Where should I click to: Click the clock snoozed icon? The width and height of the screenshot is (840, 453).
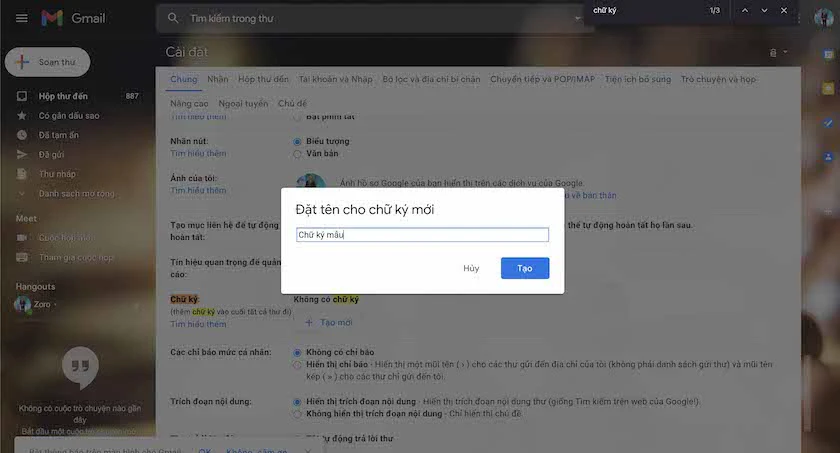(22, 135)
